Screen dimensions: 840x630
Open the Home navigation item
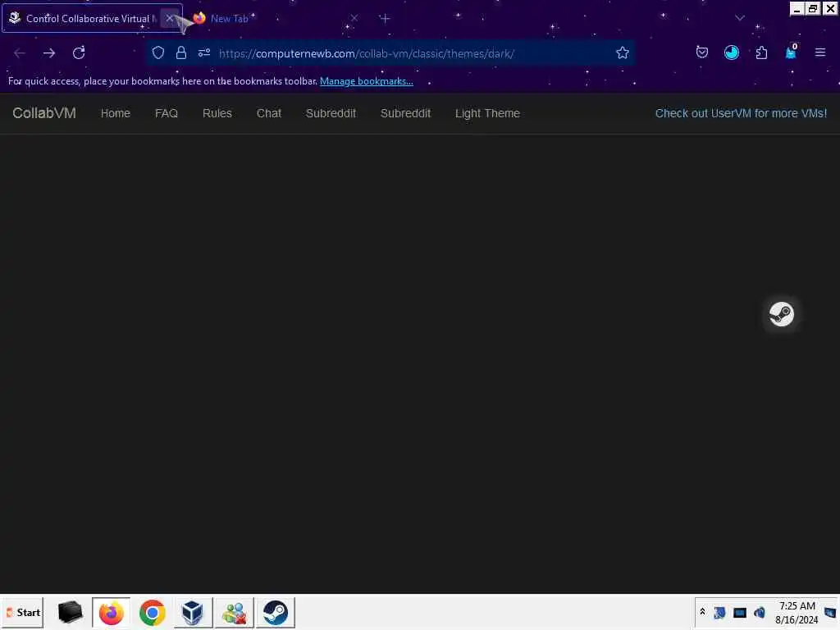point(115,113)
